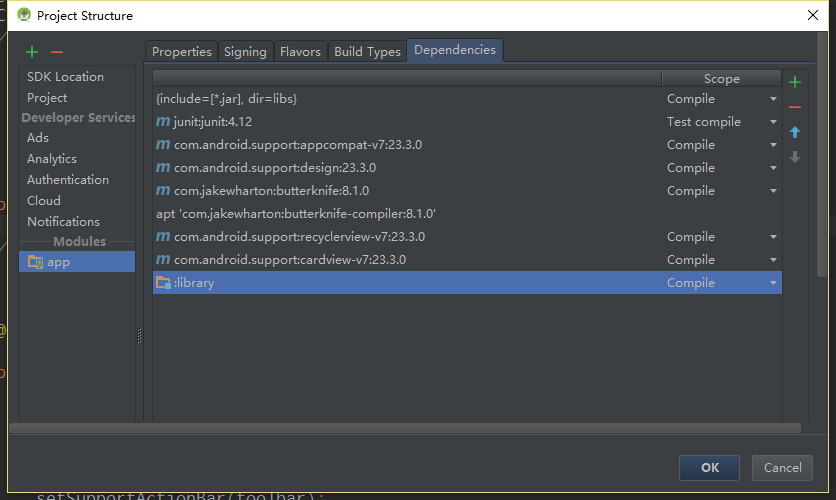Click the Test compile scope value

coord(704,122)
